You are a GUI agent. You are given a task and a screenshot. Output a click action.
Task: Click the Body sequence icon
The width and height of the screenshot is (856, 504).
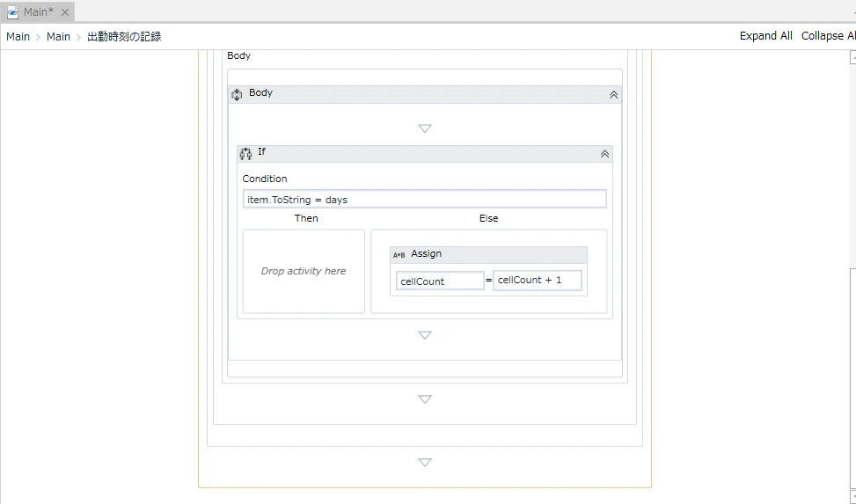237,94
